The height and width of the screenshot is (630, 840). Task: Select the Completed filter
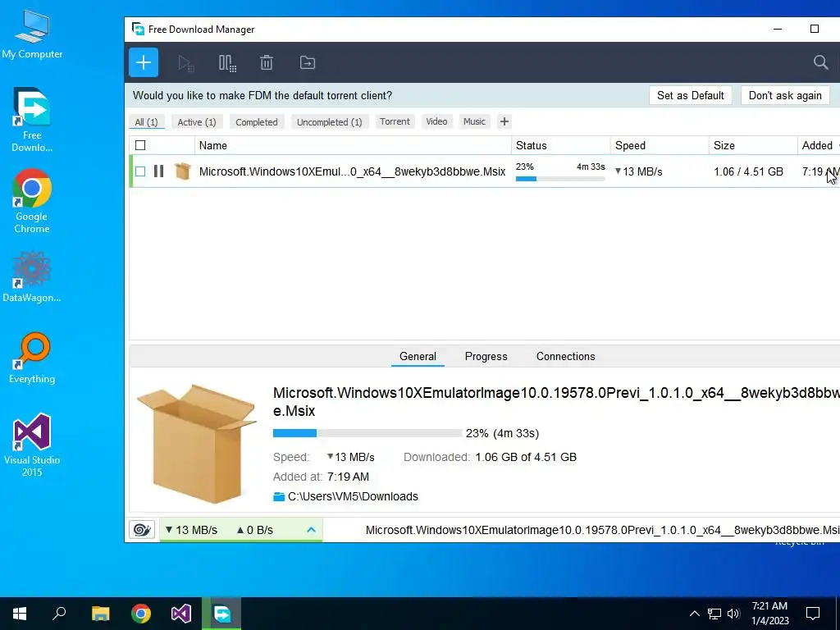[x=257, y=122]
